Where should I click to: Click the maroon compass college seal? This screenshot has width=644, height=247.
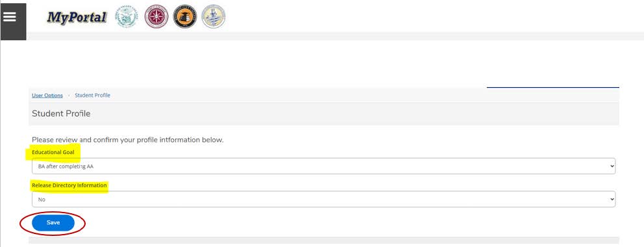click(156, 17)
